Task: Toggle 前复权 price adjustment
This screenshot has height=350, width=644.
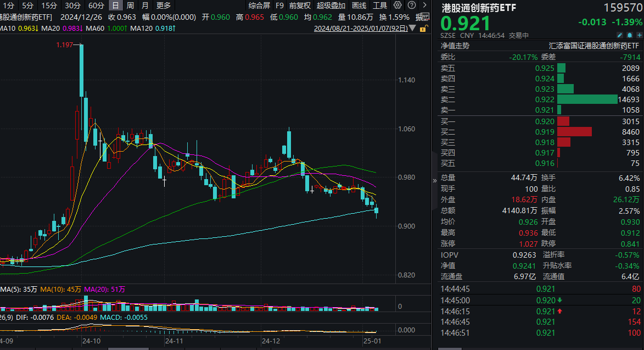Action: 300,5
